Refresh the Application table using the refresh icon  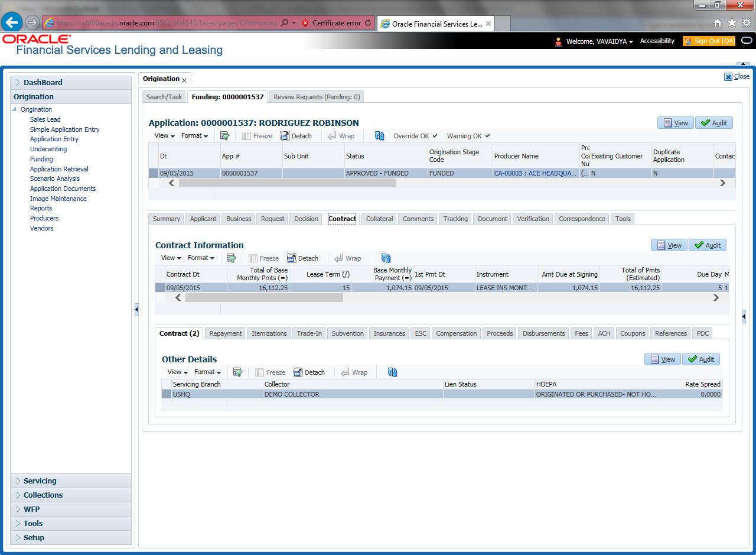(x=380, y=136)
